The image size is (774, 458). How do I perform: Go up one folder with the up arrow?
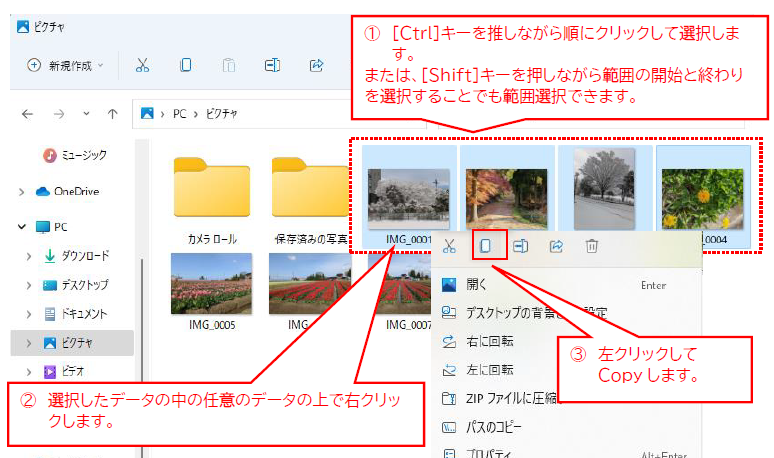(114, 114)
